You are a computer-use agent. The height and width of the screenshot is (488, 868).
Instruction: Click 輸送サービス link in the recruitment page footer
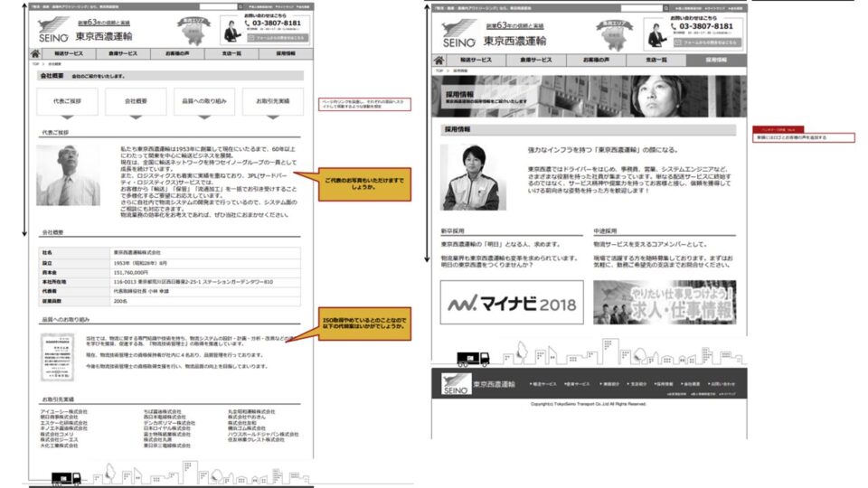point(543,383)
